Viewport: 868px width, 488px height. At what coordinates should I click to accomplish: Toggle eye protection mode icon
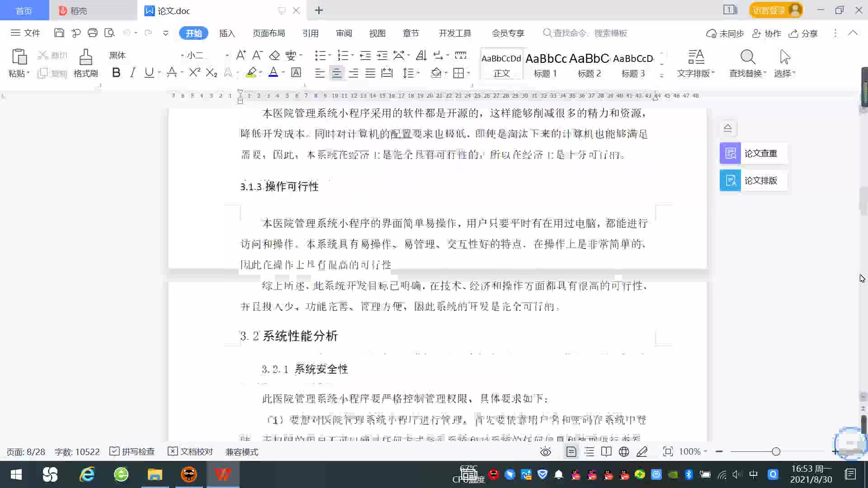point(546,451)
